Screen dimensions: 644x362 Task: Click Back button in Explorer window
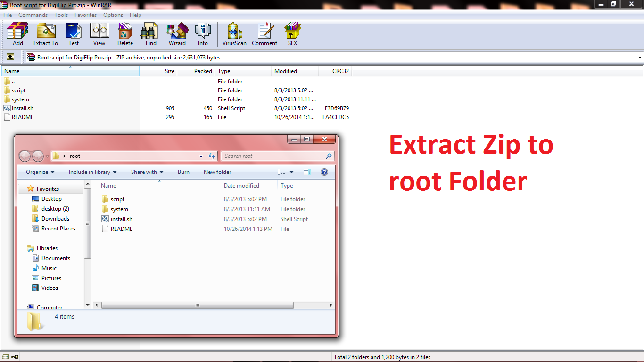[x=25, y=156]
